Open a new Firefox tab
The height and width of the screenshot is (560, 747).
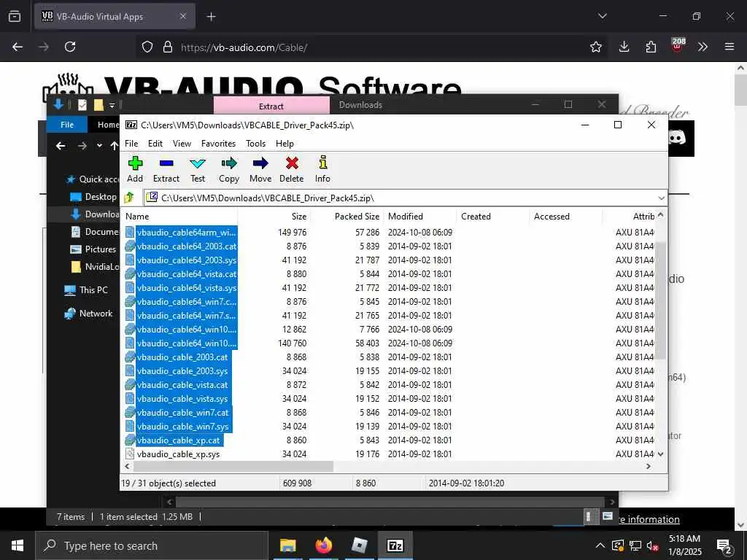pyautogui.click(x=211, y=17)
